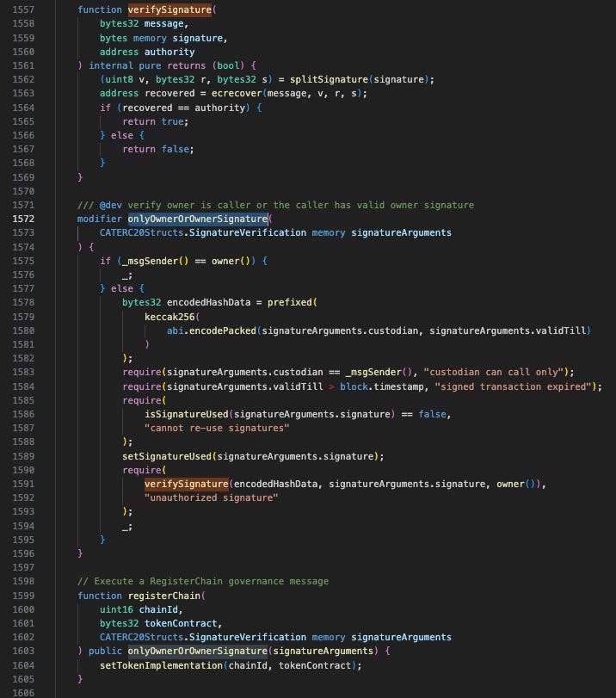Screen dimensions: 616x698
Task: Click the @dev comment about valid owner signature
Action: pos(275,205)
